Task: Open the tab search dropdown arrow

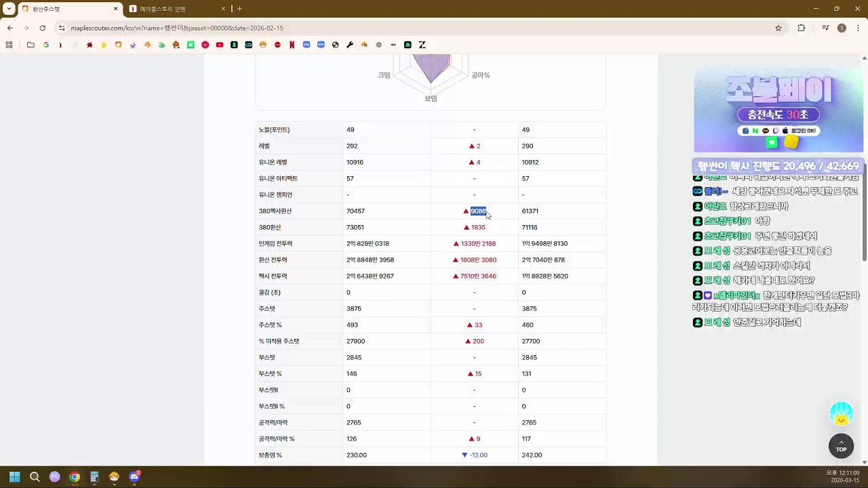Action: coord(9,9)
